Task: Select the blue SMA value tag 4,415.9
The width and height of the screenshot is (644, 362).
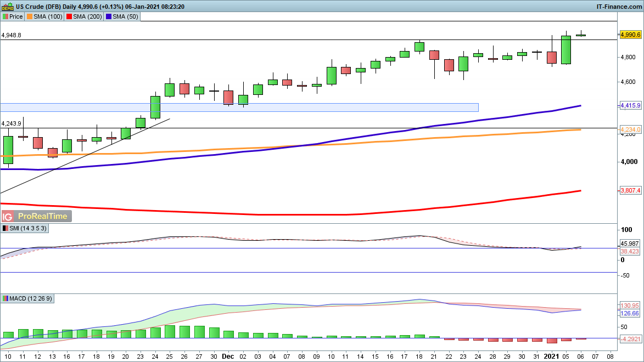Action: 630,105
